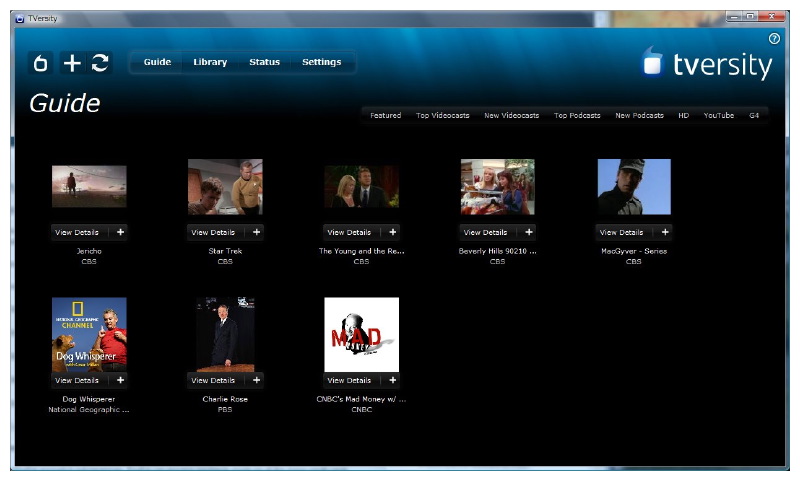Add Charlie Rose using plus icon
The width and height of the screenshot is (800, 481).
256,380
